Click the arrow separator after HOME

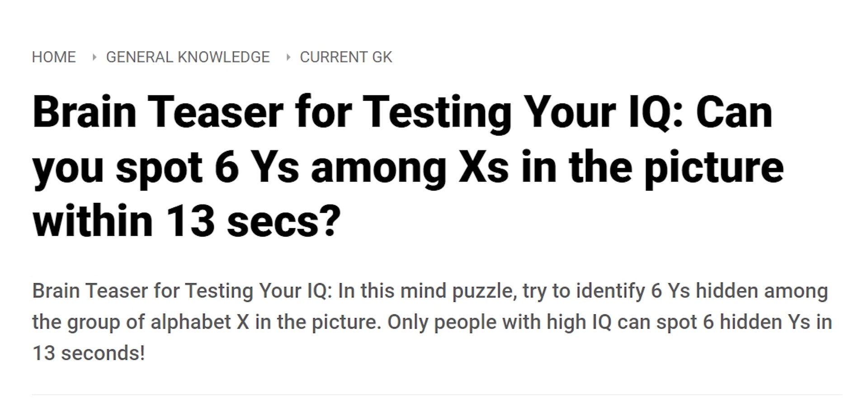pos(94,57)
